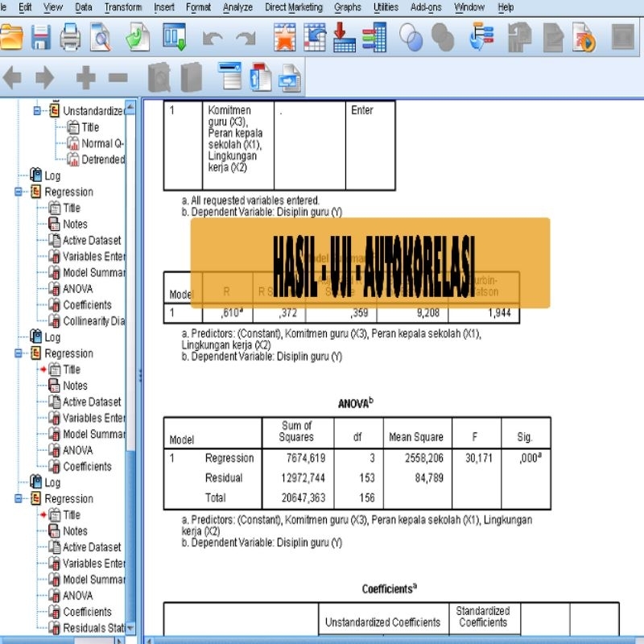Click R Square value ,372
The image size is (644, 644).
[287, 313]
